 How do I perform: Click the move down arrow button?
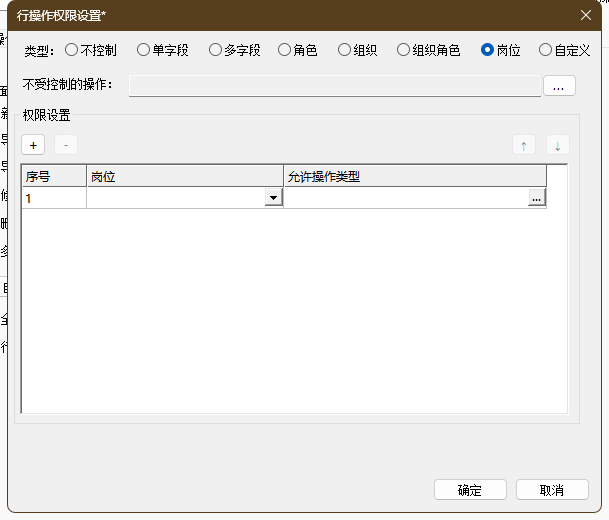coord(557,145)
